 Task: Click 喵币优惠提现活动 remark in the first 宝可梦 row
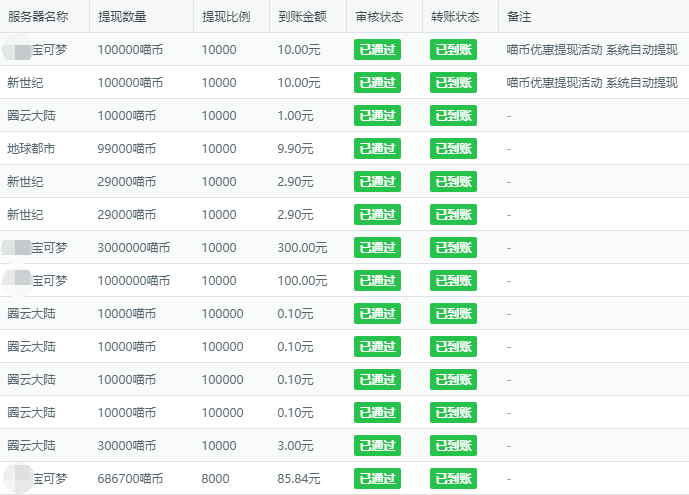point(592,50)
